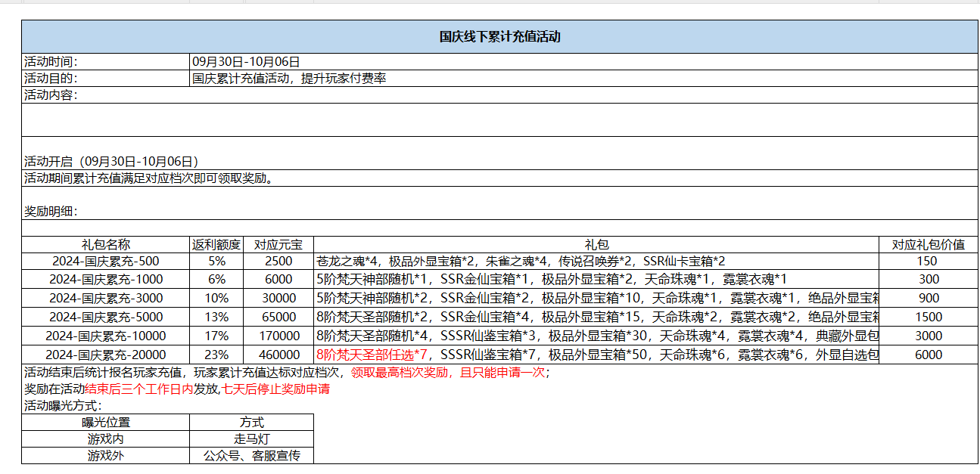Click the 活动期间累计充值满足对应档次即可领取奖励 row
980x474 pixels.
click(x=499, y=178)
